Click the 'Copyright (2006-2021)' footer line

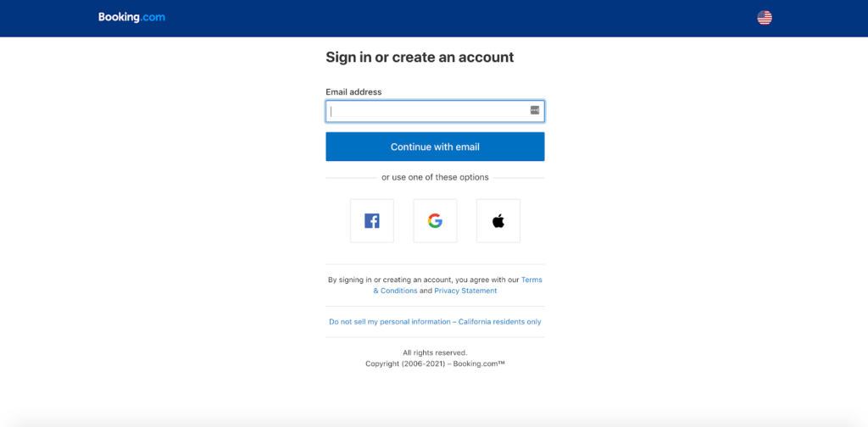(x=435, y=364)
